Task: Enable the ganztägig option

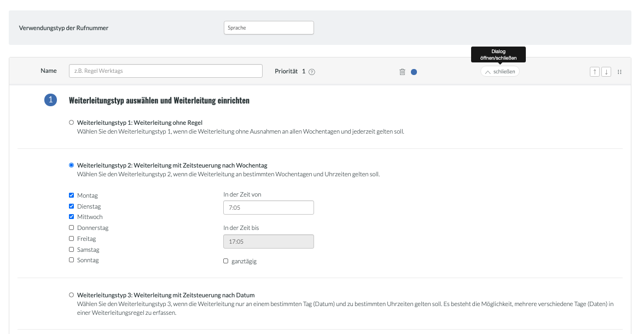Action: [226, 261]
